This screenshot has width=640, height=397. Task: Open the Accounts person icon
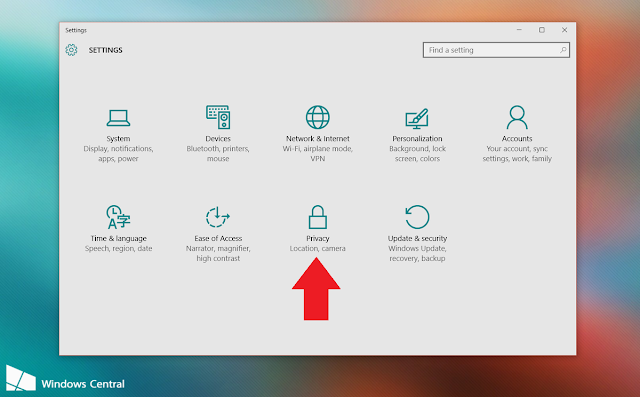pyautogui.click(x=517, y=117)
